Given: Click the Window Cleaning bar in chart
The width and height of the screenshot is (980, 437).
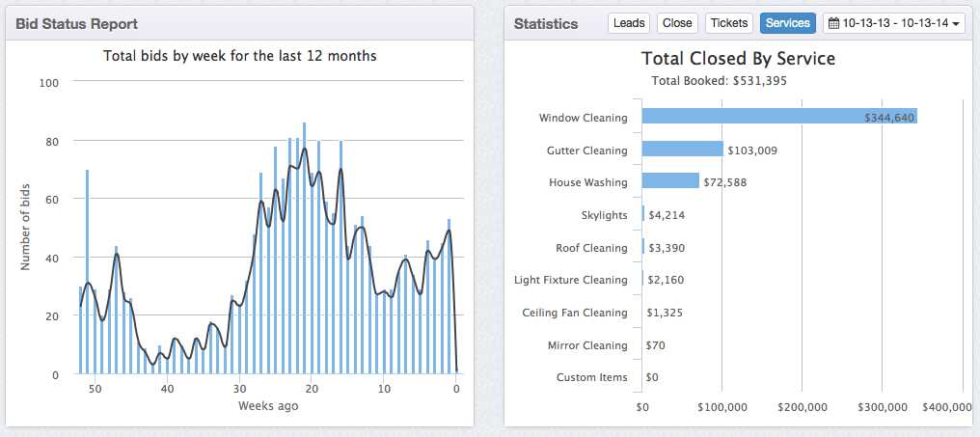Looking at the screenshot, I should pos(752,117).
